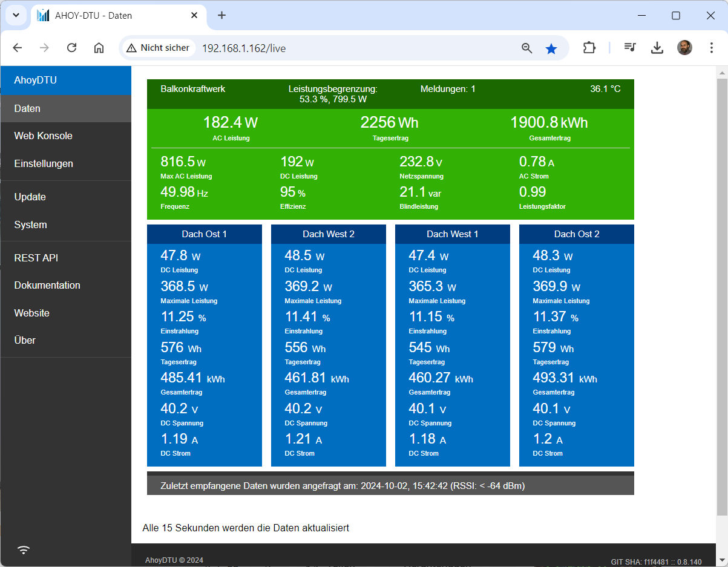This screenshot has height=567, width=728.
Task: Reload the page with the refresh icon
Action: coord(71,48)
